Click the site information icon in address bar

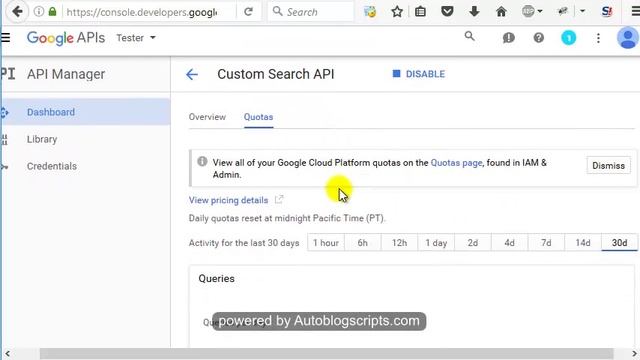point(39,11)
